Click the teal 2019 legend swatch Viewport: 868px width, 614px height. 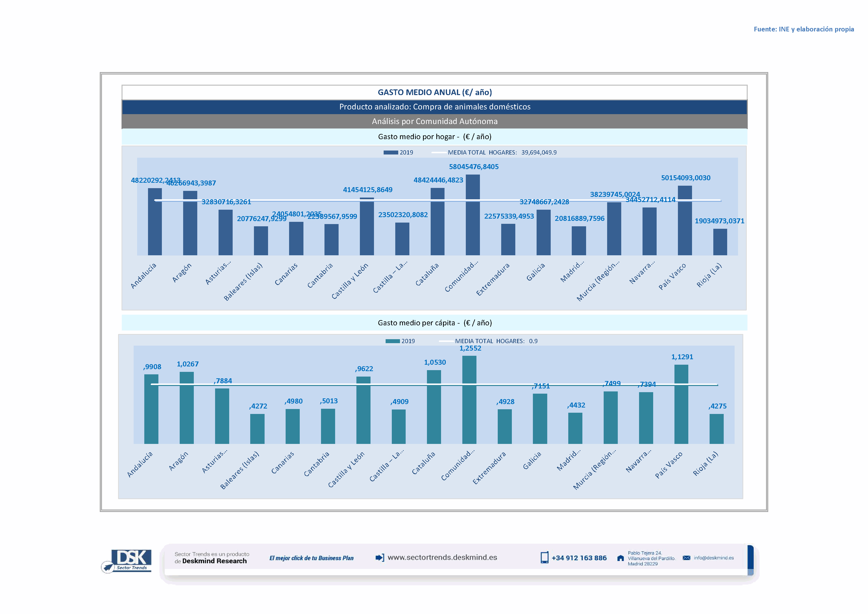click(392, 341)
